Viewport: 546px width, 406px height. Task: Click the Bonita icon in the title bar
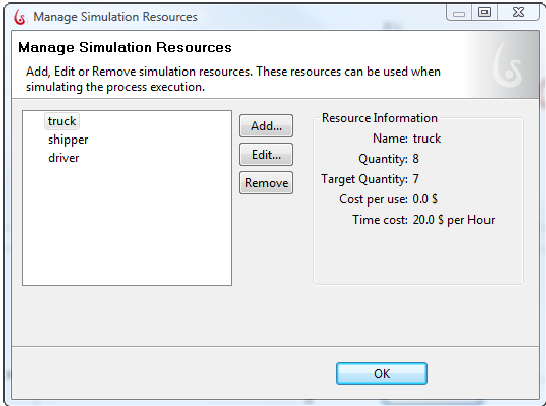[20, 17]
